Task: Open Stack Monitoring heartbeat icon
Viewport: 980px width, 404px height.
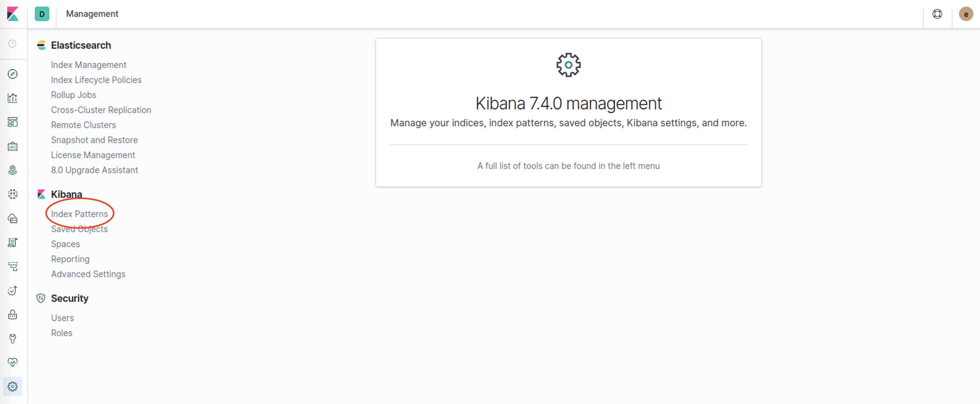Action: click(x=13, y=363)
